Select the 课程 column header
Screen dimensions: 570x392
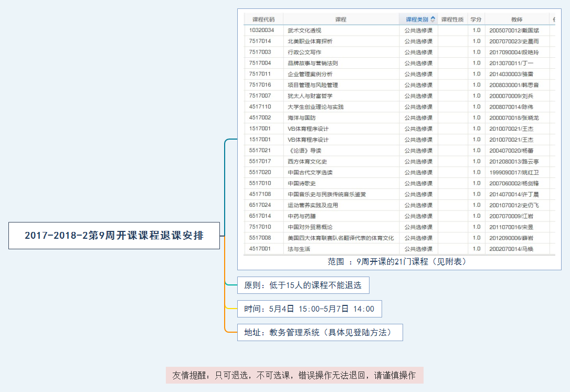pyautogui.click(x=341, y=19)
